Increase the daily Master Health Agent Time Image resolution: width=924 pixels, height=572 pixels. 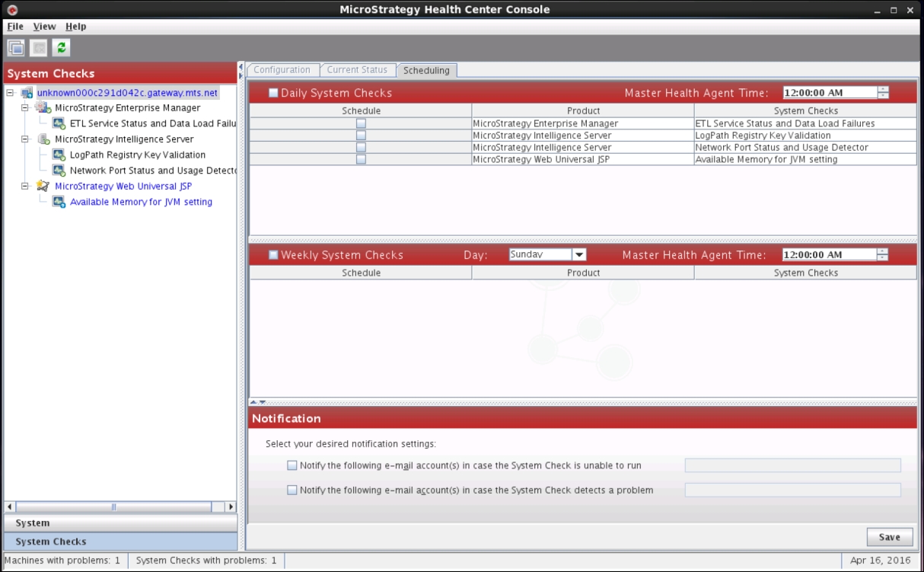[x=883, y=90]
